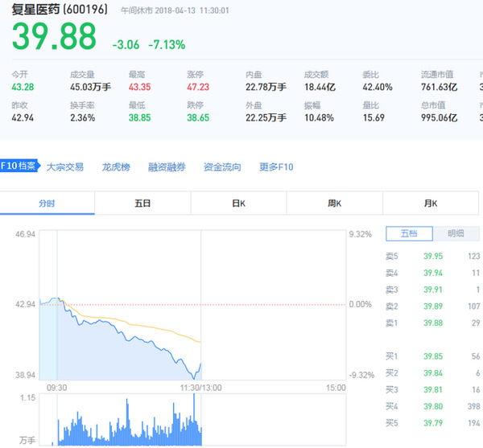
Task: Switch chart to 五日 view
Action: point(142,204)
